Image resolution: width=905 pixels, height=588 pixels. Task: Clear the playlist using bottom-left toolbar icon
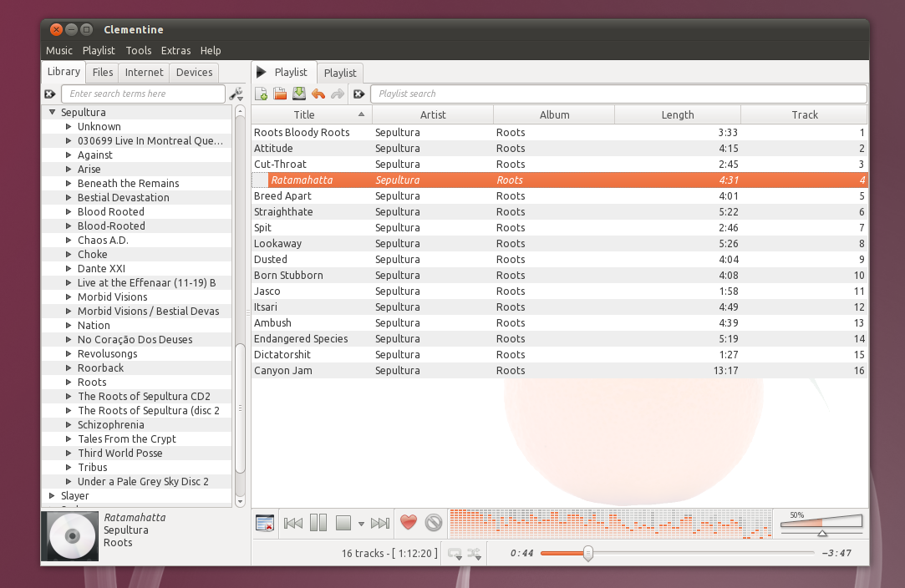click(264, 523)
